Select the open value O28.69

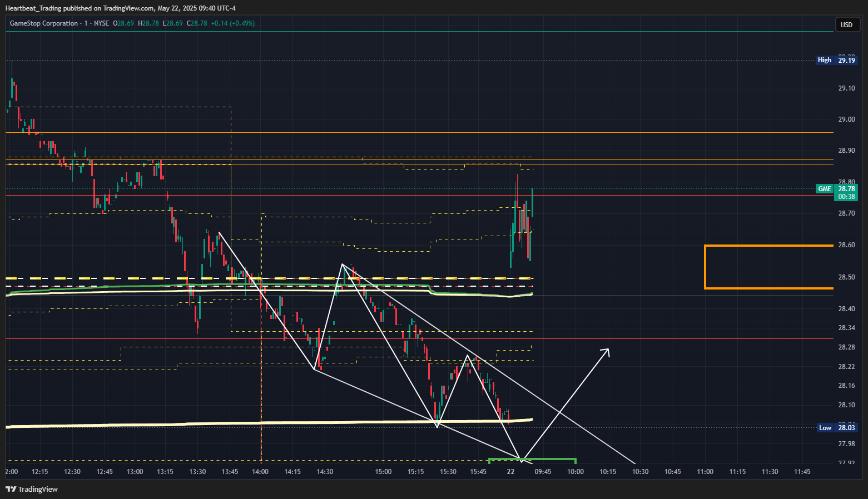tap(123, 23)
